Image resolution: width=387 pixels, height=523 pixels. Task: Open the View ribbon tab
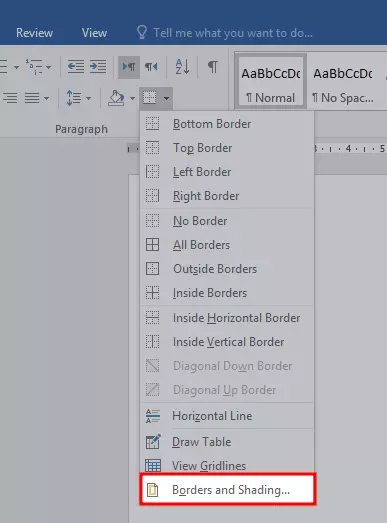point(94,33)
